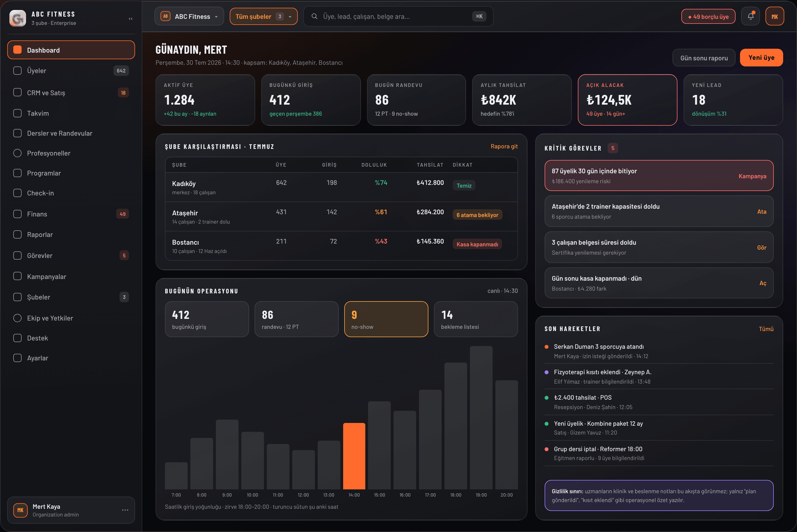Navigate to Finans in sidebar

tap(71, 214)
